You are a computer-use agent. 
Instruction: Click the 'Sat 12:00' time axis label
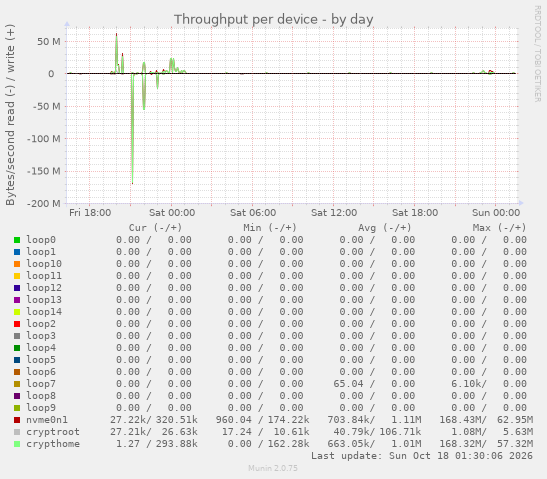tap(334, 212)
